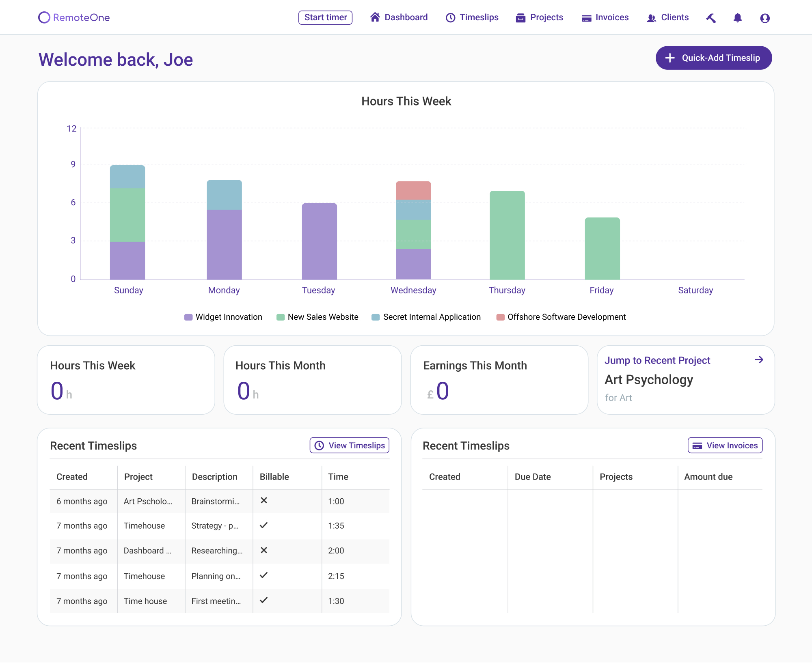
Task: Open the Art Psychology project
Action: coord(649,380)
